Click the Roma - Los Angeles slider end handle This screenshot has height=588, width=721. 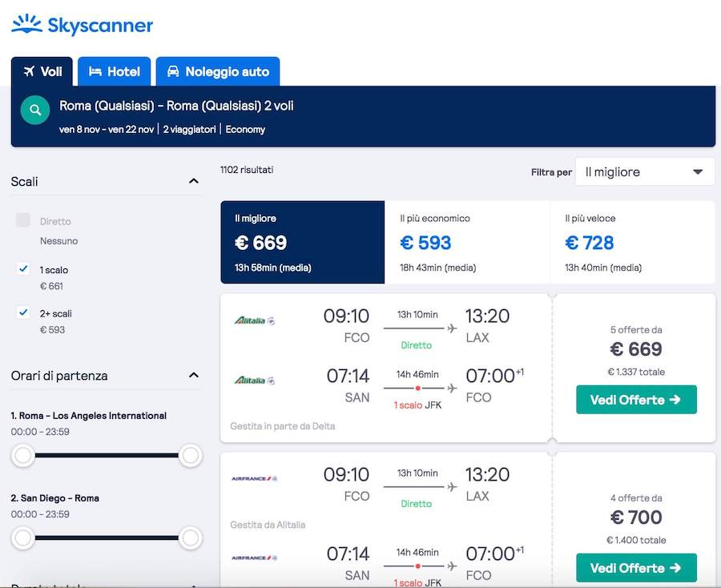[191, 456]
